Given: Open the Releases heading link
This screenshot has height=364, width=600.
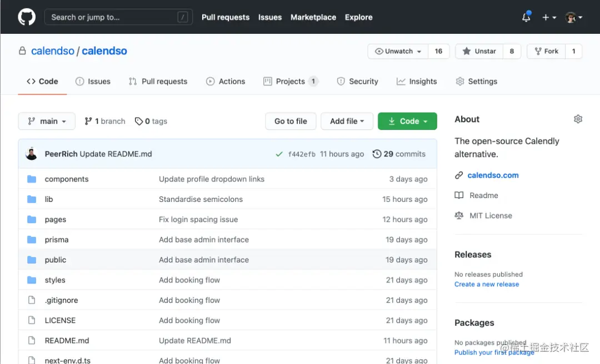Looking at the screenshot, I should [x=473, y=255].
